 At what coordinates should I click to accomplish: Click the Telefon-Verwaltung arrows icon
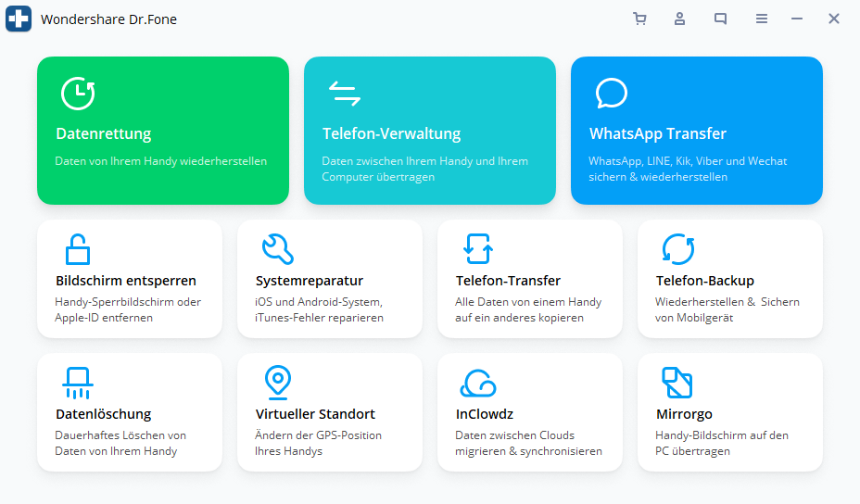point(345,94)
